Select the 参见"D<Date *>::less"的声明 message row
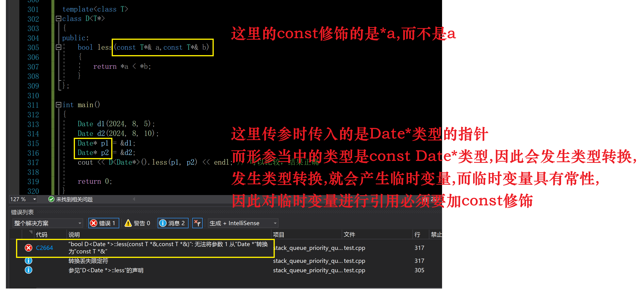Image resolution: width=644 pixels, height=293 pixels. tap(225, 271)
